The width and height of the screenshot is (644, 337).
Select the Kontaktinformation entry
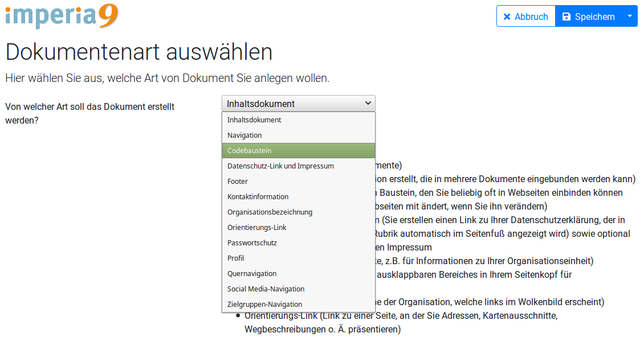(x=258, y=197)
